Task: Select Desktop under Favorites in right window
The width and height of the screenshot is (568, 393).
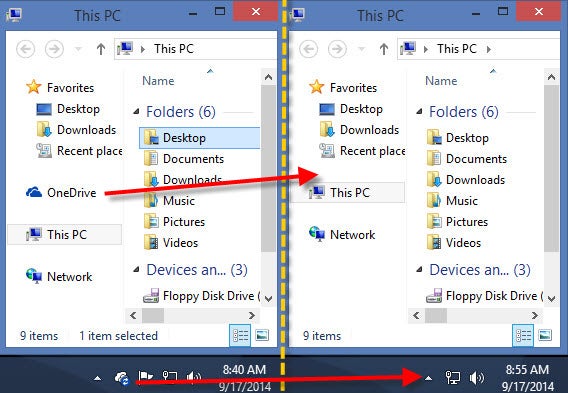Action: point(351,109)
